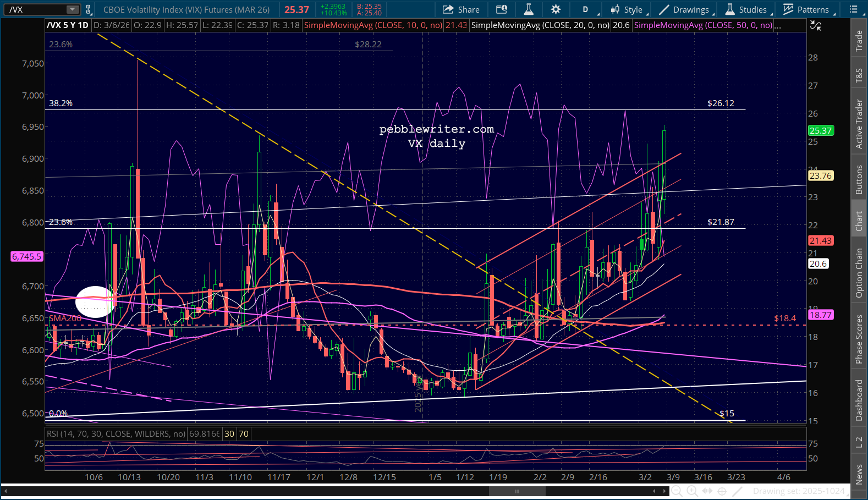Switch to the Active Trader side tab
The height and width of the screenshot is (500, 868).
click(859, 124)
